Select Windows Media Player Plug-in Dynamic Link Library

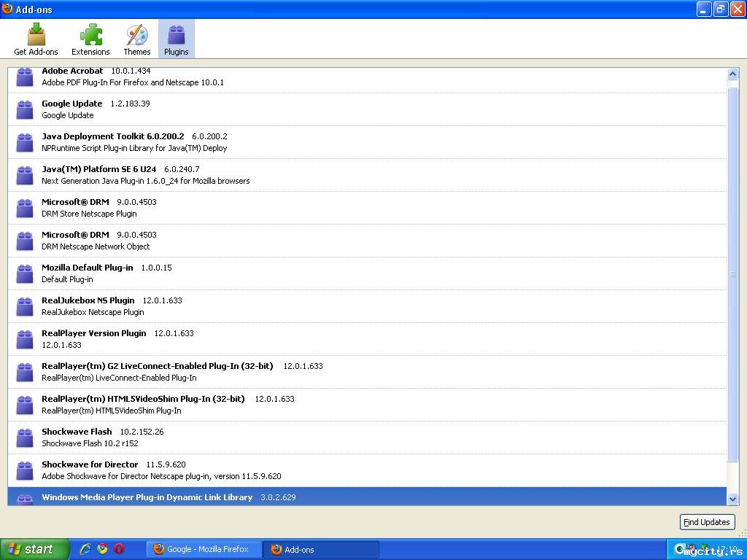click(147, 497)
